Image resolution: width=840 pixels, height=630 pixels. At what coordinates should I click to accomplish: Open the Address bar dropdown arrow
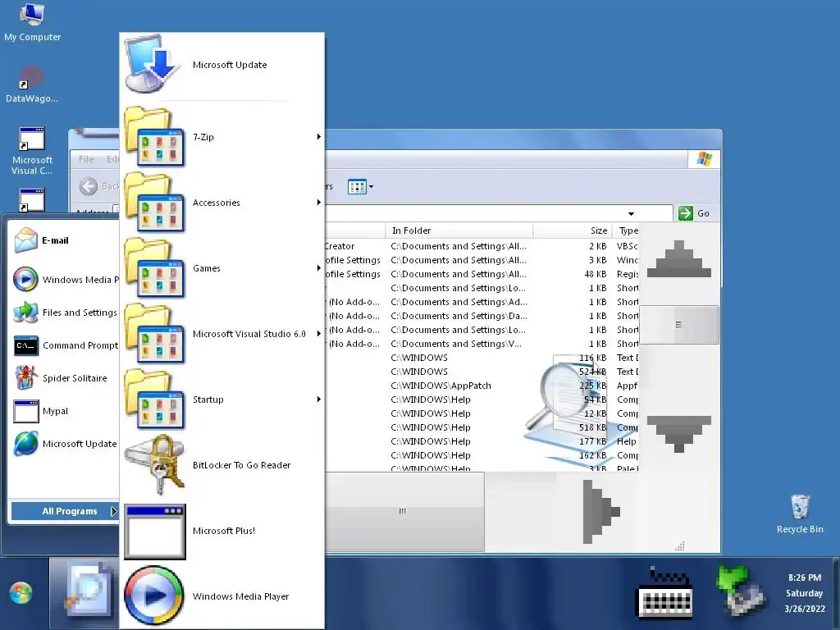631,214
